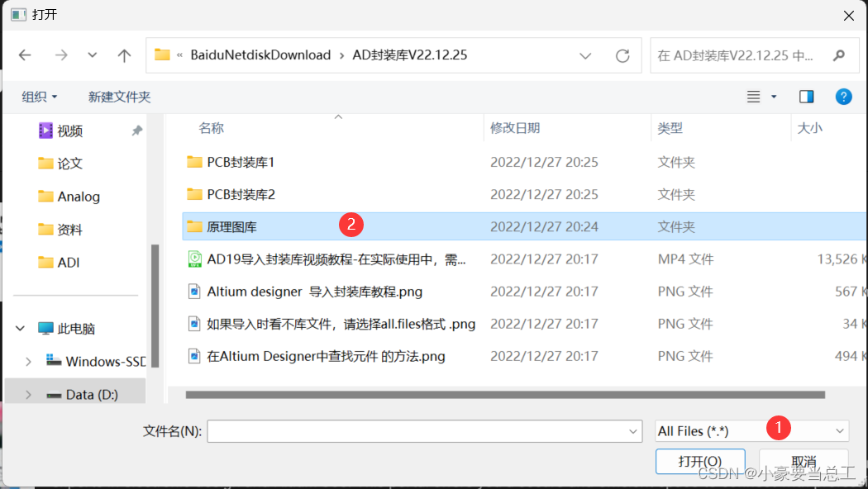This screenshot has width=868, height=489.
Task: Expand 此电脑 in the navigation pane
Action: 19,328
